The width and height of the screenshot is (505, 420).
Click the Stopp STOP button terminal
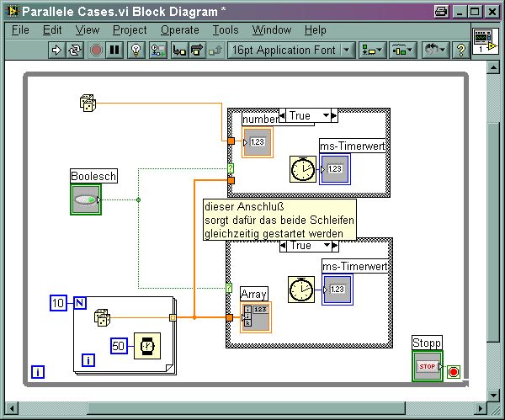tap(428, 366)
